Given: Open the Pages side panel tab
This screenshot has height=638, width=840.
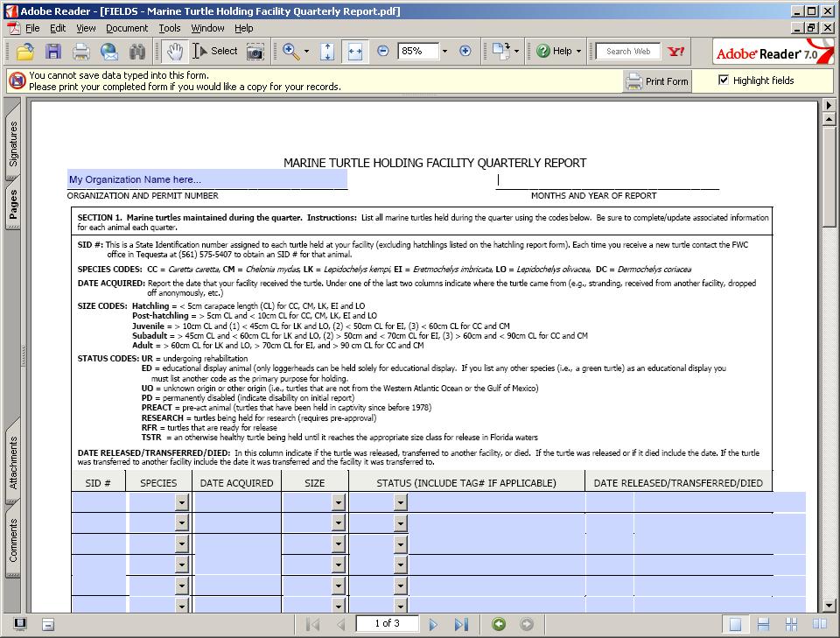Looking at the screenshot, I should pos(13,204).
